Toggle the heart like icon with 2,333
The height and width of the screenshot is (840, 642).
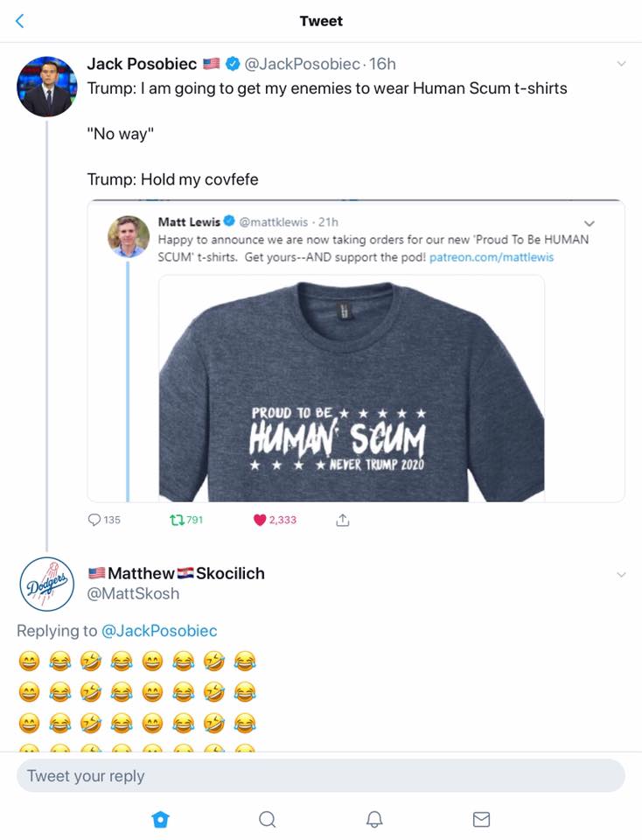click(259, 520)
